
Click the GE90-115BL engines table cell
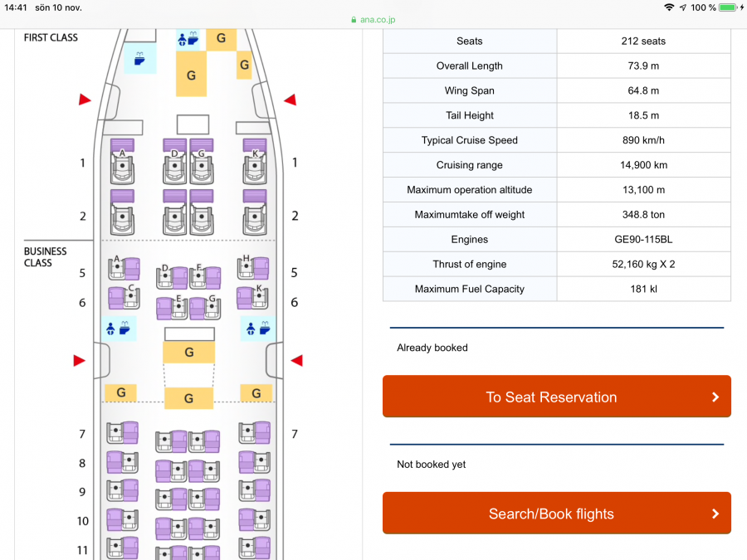643,240
